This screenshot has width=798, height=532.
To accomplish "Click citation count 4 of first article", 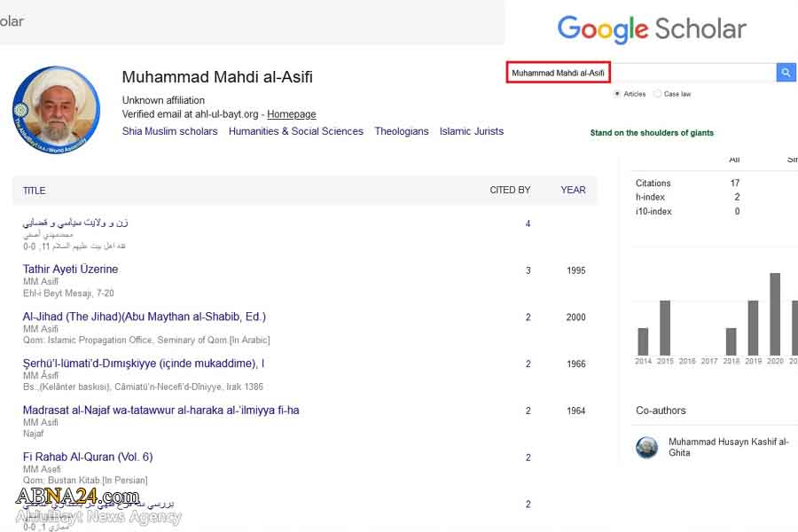I will point(528,223).
